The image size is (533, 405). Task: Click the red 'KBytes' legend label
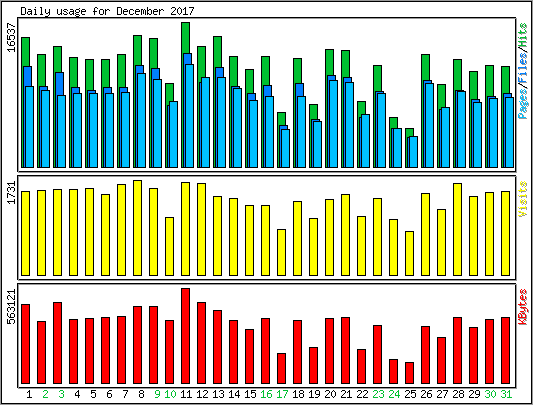[523, 307]
